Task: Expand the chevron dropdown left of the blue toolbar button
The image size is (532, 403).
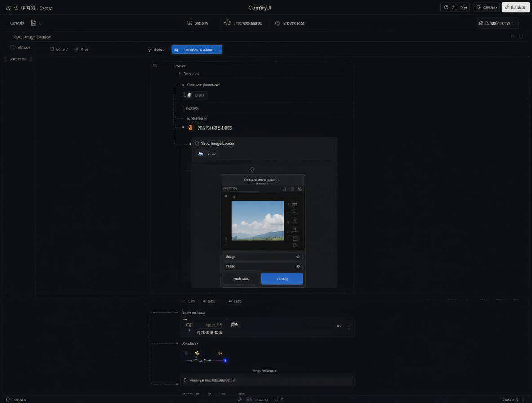Action: tap(149, 50)
